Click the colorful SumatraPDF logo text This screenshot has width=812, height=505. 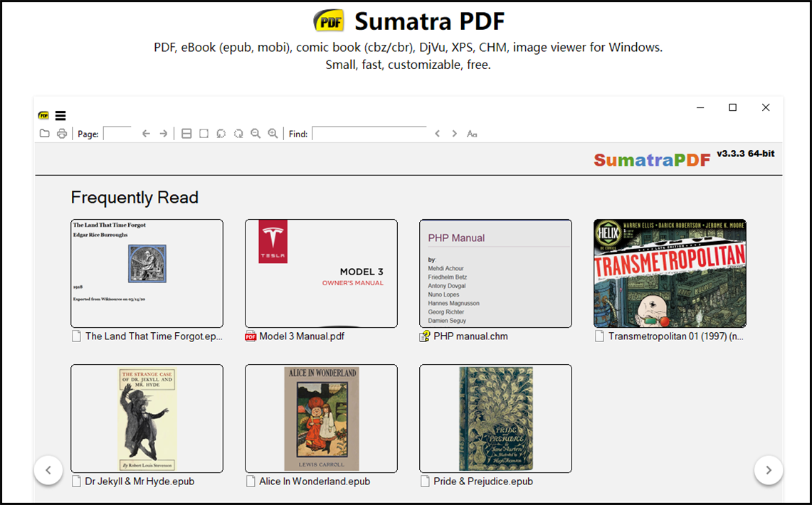652,160
